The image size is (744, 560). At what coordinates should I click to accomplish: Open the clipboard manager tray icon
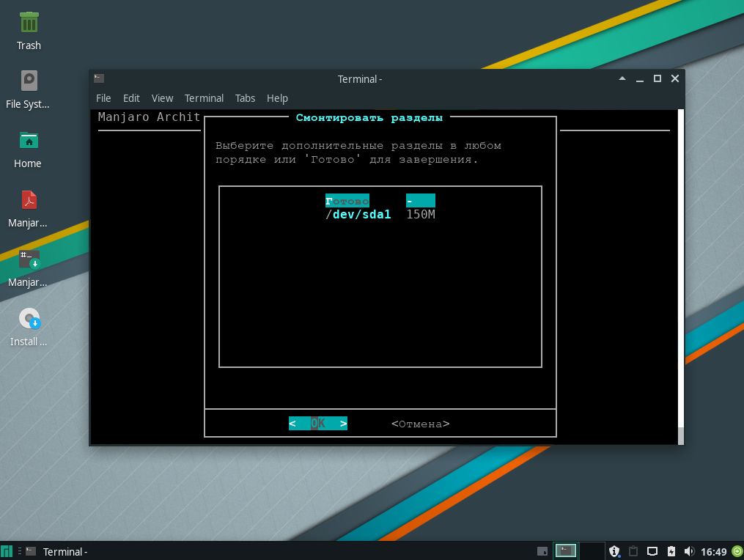633,551
